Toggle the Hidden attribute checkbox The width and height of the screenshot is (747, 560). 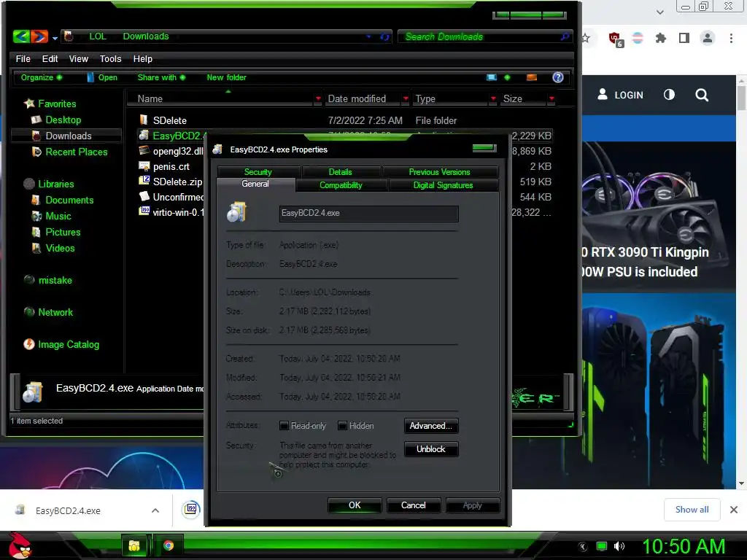pos(342,426)
